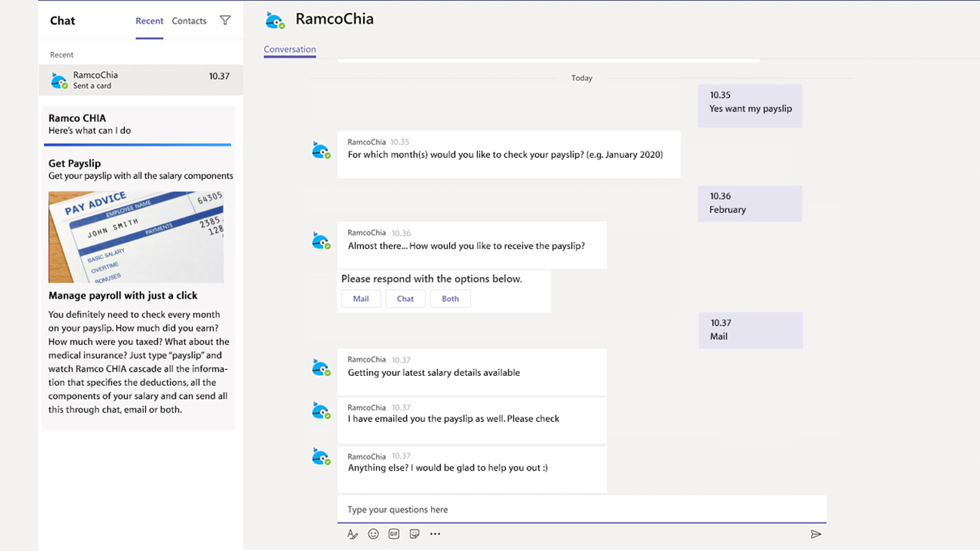This screenshot has height=551, width=980.
Task: Open the sticker picker icon
Action: point(415,534)
